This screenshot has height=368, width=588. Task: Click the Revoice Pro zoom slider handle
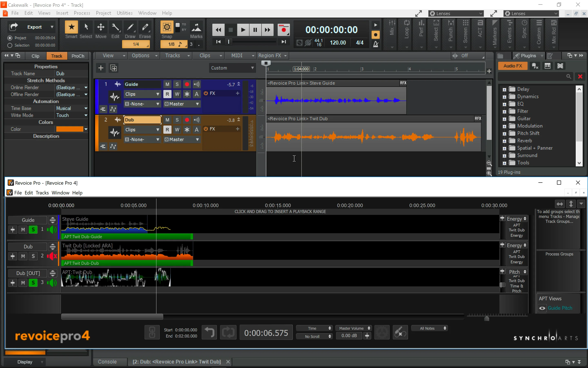click(x=487, y=318)
